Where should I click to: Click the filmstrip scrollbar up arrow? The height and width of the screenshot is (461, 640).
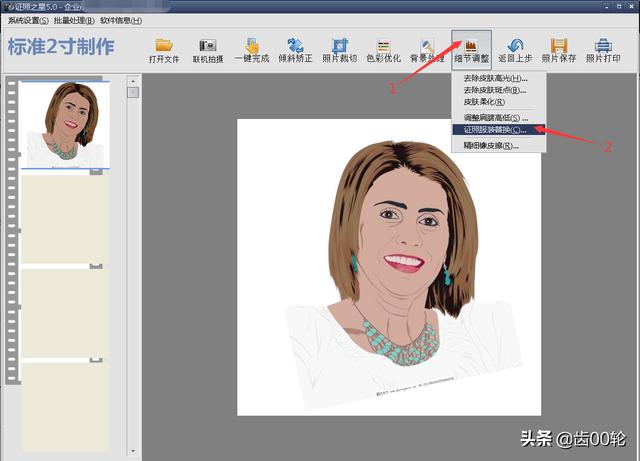tap(133, 93)
